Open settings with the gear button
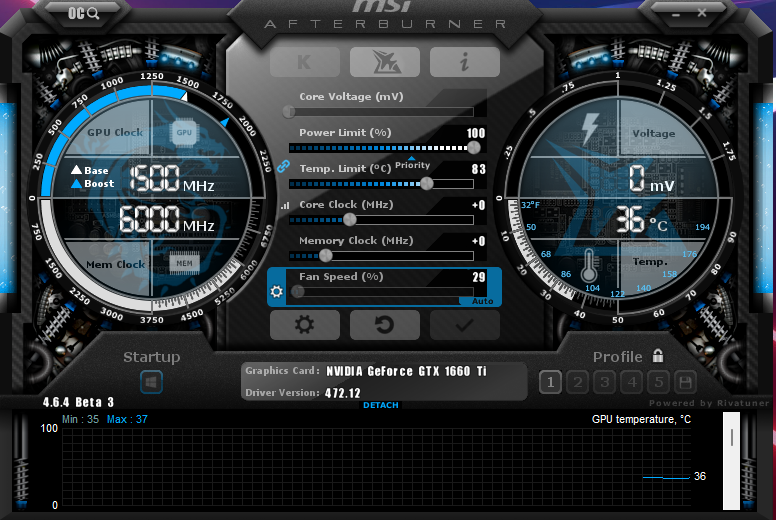 tap(305, 325)
